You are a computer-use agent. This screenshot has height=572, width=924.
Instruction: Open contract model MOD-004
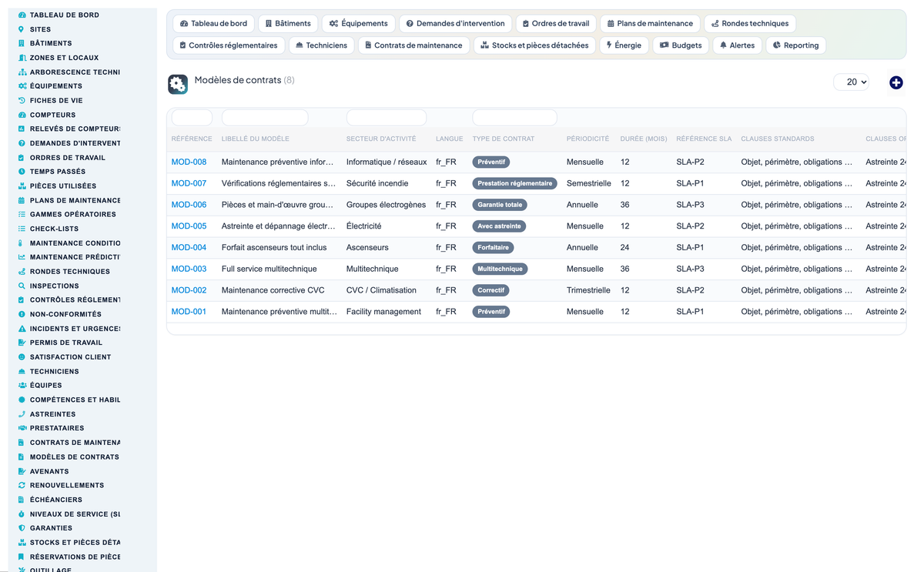(x=189, y=248)
